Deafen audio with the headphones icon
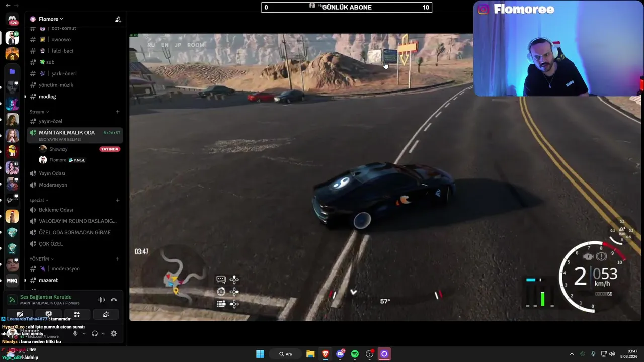 click(94, 333)
